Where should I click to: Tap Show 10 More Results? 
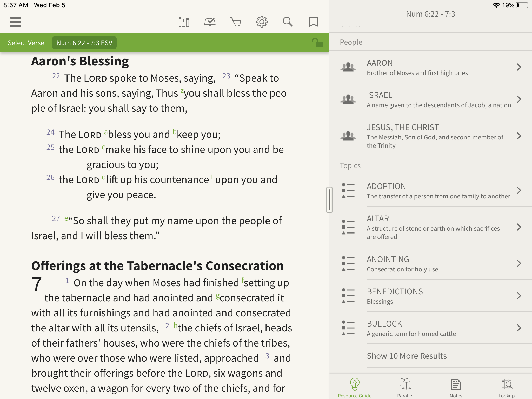[x=407, y=356]
